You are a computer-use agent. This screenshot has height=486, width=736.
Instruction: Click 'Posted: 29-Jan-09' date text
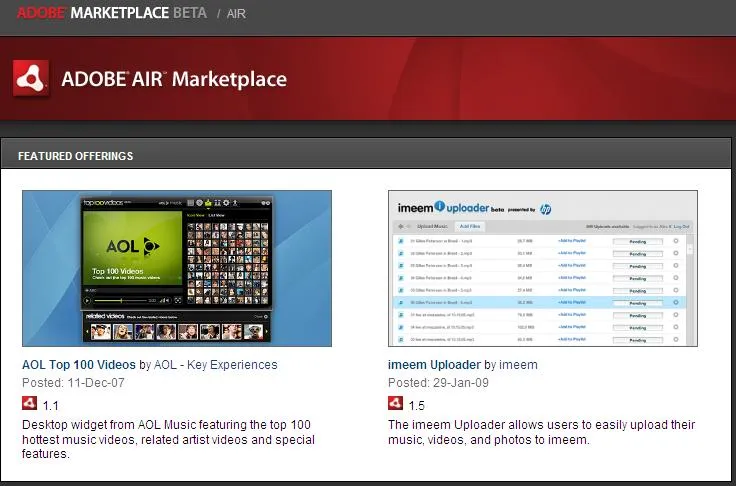pos(438,383)
